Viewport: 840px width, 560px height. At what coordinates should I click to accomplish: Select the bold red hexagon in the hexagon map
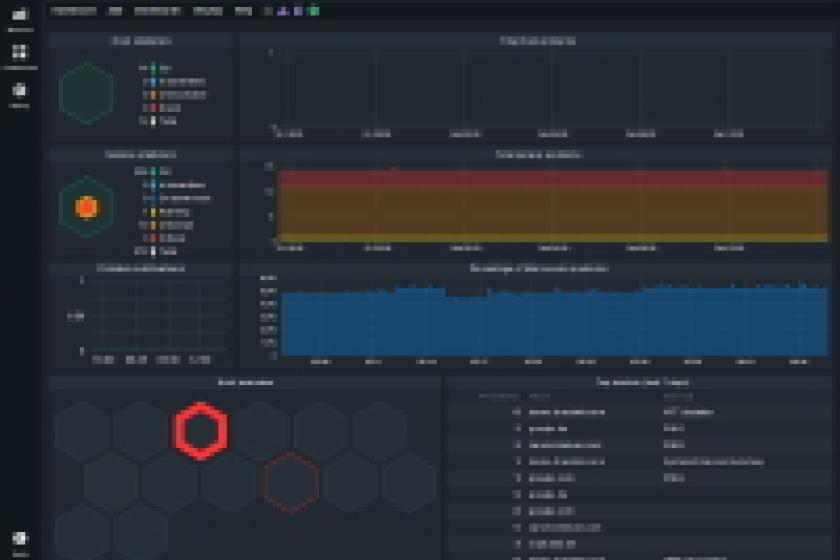click(x=201, y=431)
